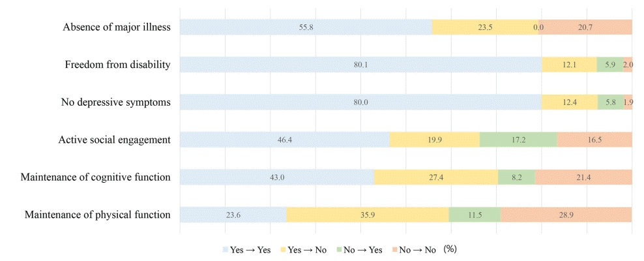Click the 'No depressive symptoms' category label

click(x=115, y=102)
